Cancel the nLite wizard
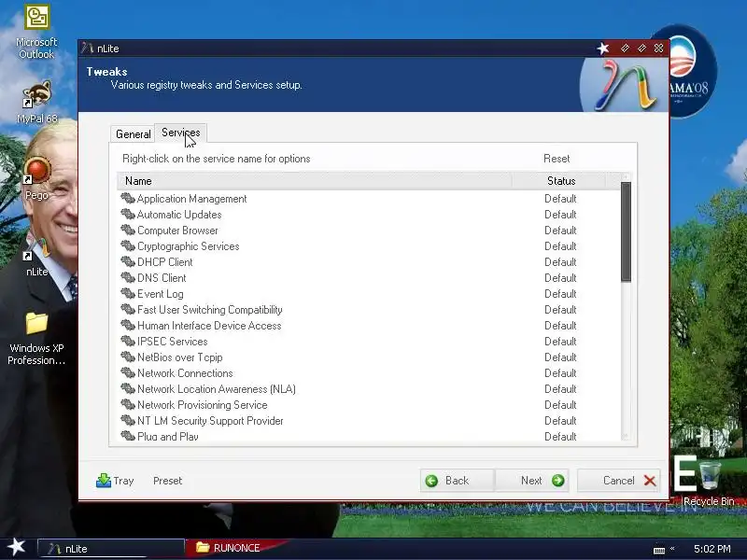 click(619, 481)
